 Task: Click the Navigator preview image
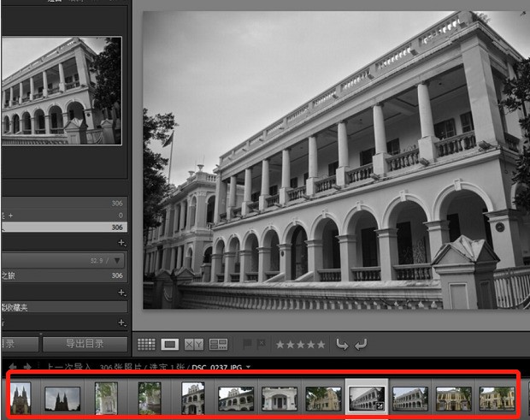click(62, 90)
